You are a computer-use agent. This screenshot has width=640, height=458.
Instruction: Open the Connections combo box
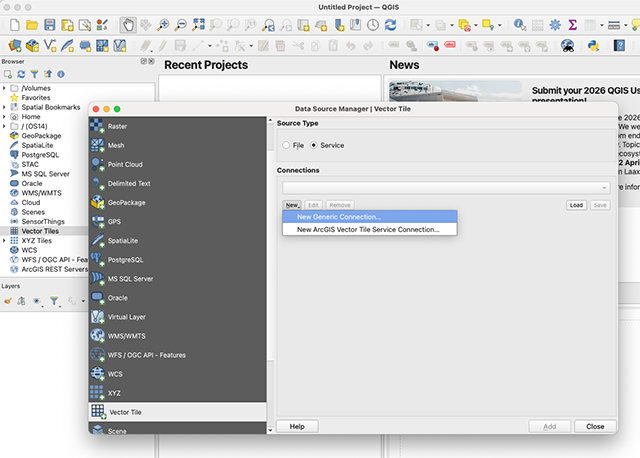(x=446, y=188)
